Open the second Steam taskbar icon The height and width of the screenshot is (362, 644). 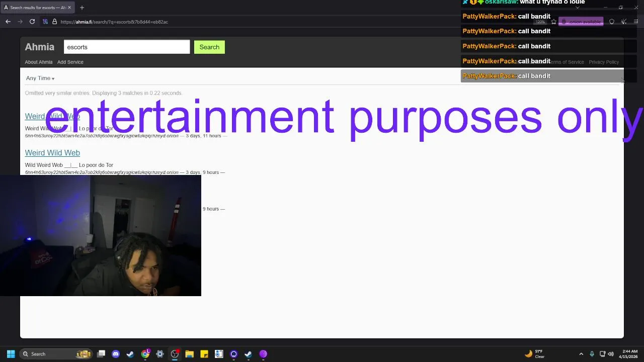point(248,354)
